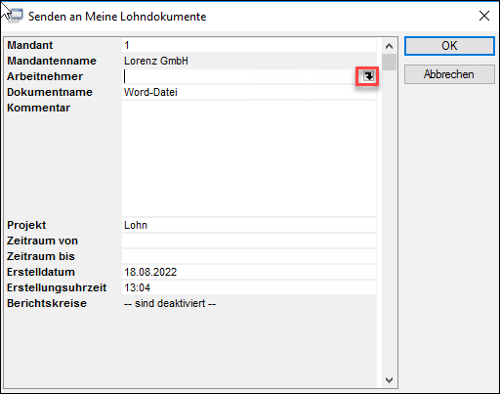
Task: Click the Dokumentname label
Action: (50, 92)
